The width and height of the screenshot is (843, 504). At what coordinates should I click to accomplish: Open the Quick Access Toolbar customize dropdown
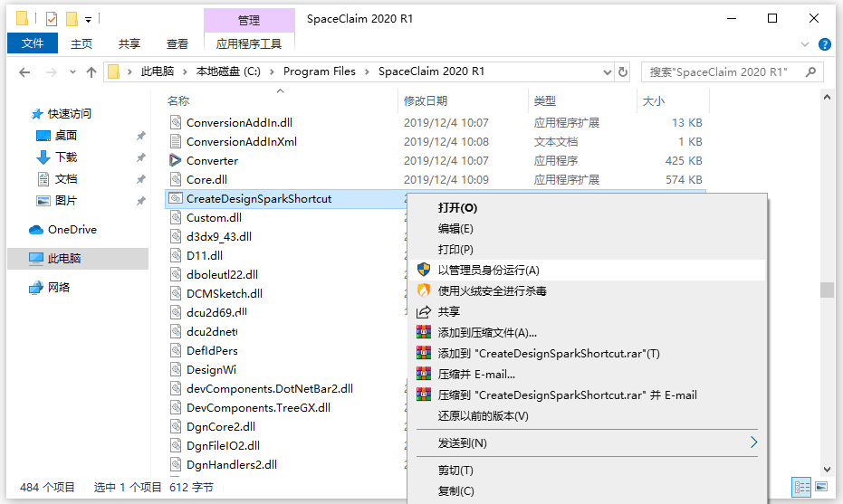(x=88, y=20)
